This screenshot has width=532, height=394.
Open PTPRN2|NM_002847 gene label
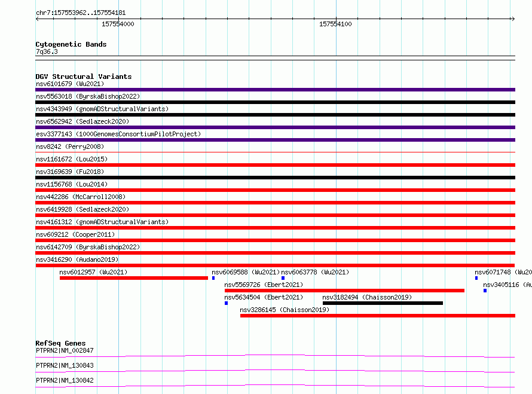[x=65, y=350]
